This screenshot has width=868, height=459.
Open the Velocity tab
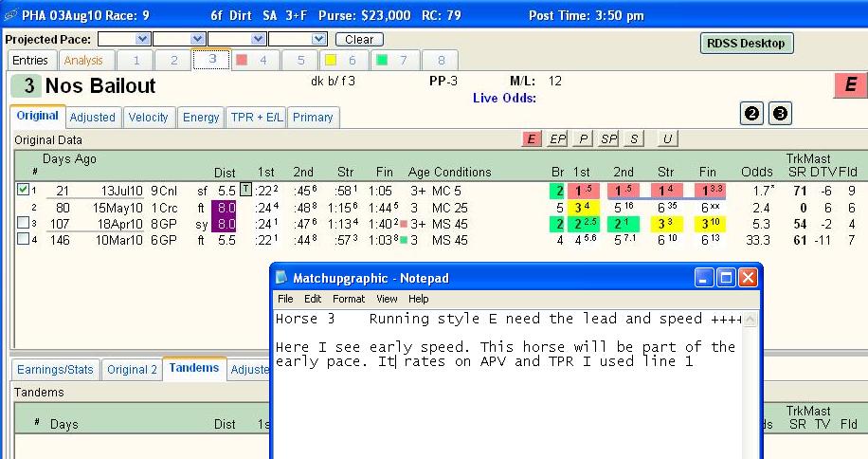(149, 118)
